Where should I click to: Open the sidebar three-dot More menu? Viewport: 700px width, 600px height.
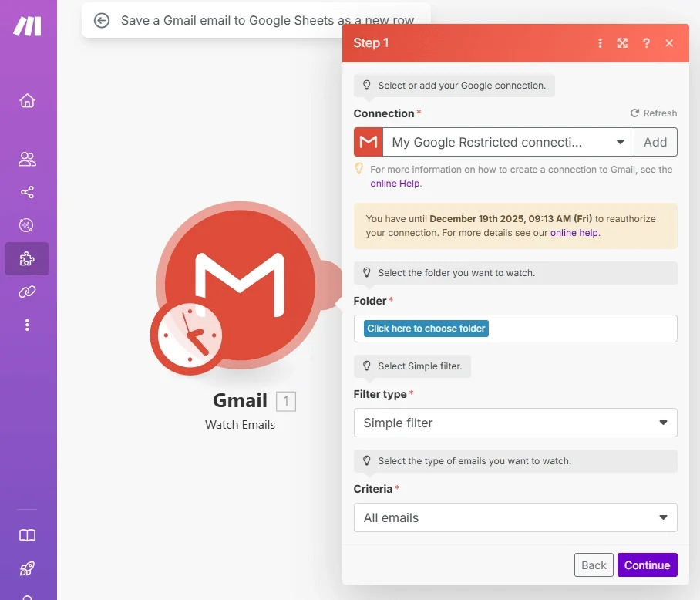click(x=27, y=325)
